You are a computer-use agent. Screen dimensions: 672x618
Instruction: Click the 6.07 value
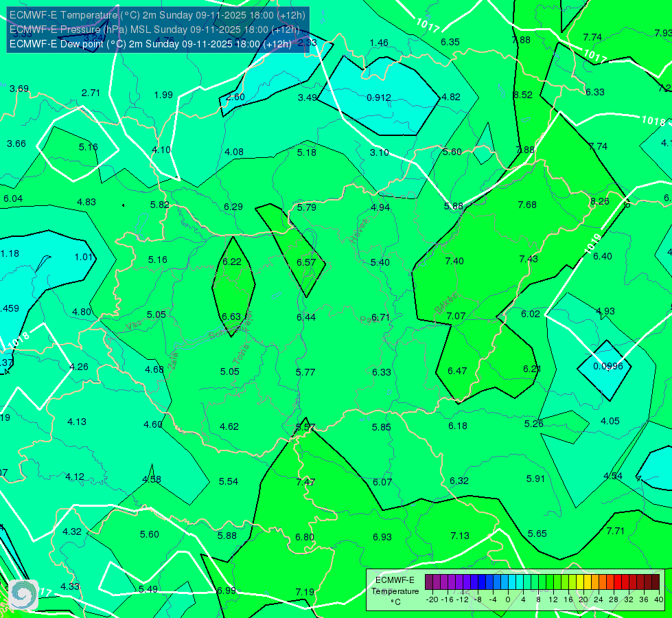[x=382, y=482]
